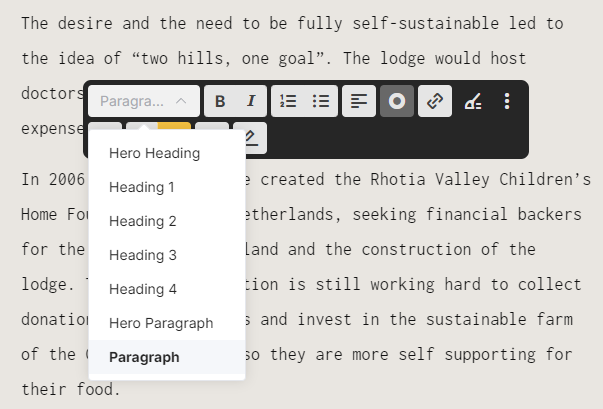Toggle italic formatting
Screen dimensions: 603x409
[x=251, y=101]
